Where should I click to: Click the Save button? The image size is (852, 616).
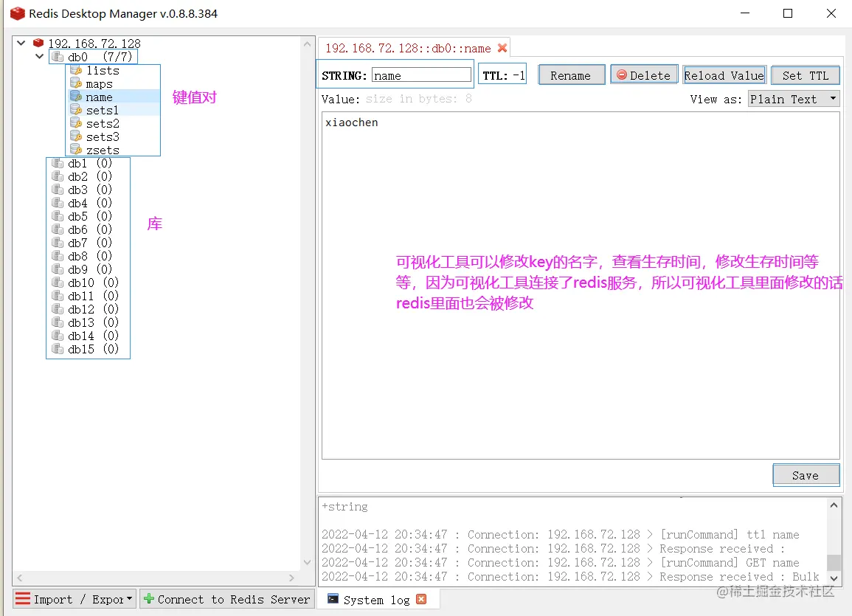[806, 475]
